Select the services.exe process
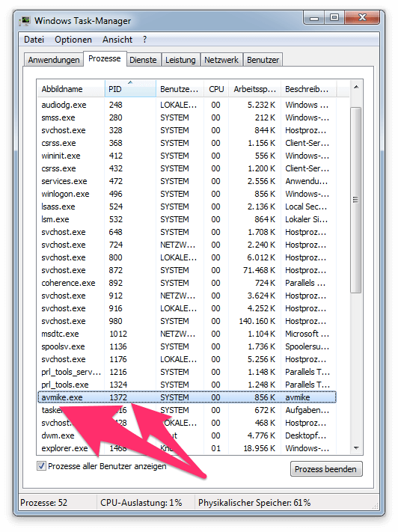The height and width of the screenshot is (532, 398). coord(186,181)
